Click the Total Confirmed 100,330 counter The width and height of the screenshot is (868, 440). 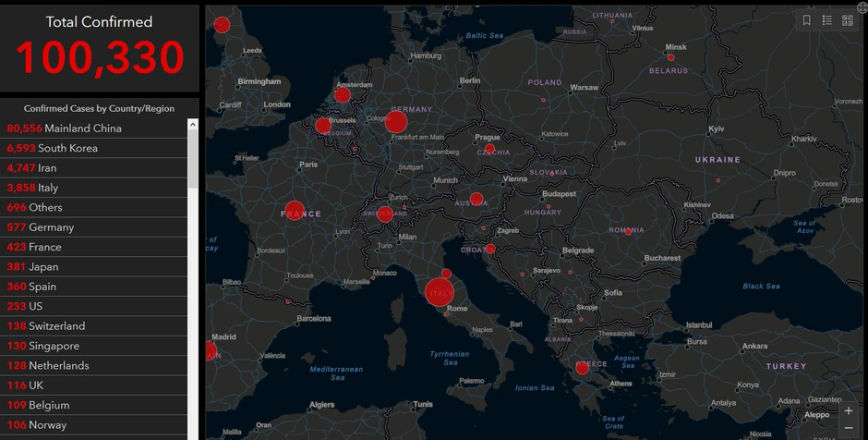point(100,48)
